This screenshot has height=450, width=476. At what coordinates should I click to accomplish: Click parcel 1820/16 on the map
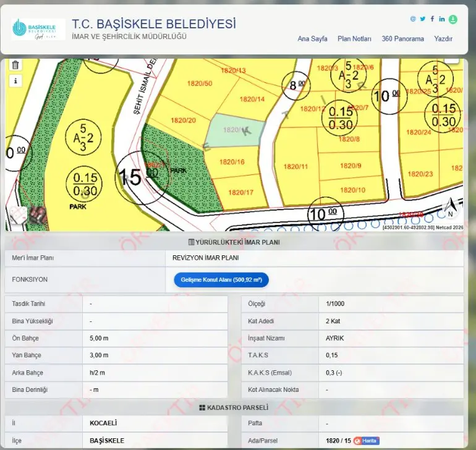click(232, 162)
